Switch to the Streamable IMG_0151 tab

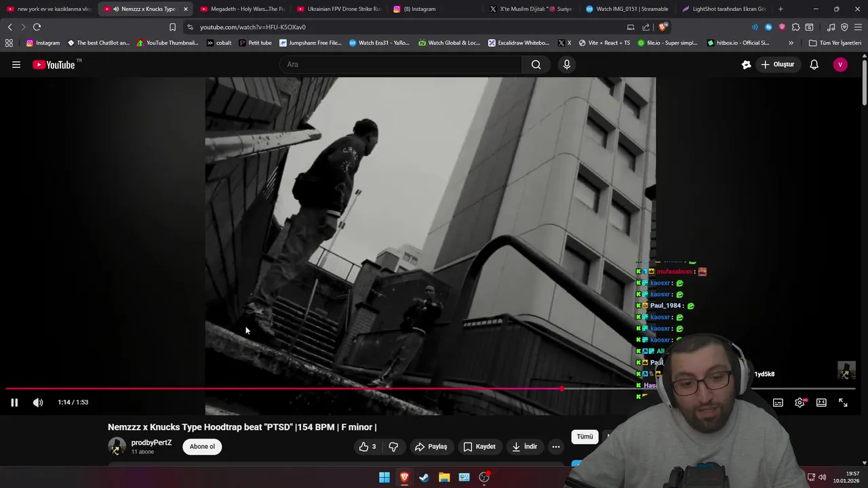click(628, 9)
